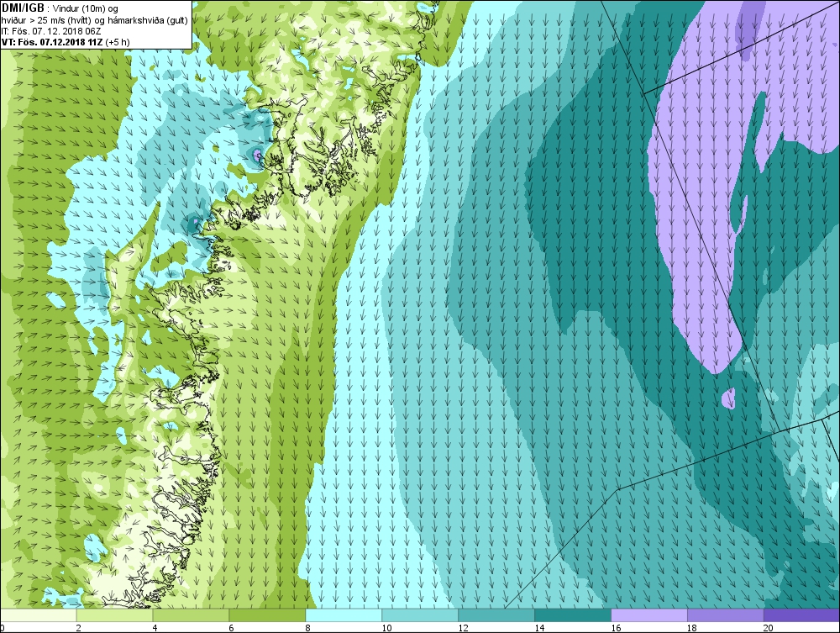
Task: Select the 6–8 m/s olive green legend swatch
Action: coord(267,615)
